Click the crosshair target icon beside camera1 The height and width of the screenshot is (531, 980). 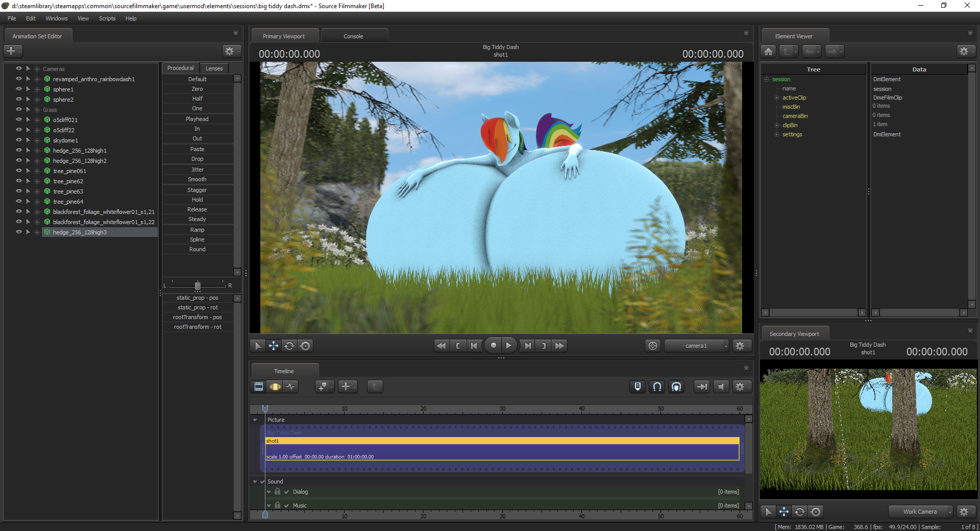coord(653,346)
